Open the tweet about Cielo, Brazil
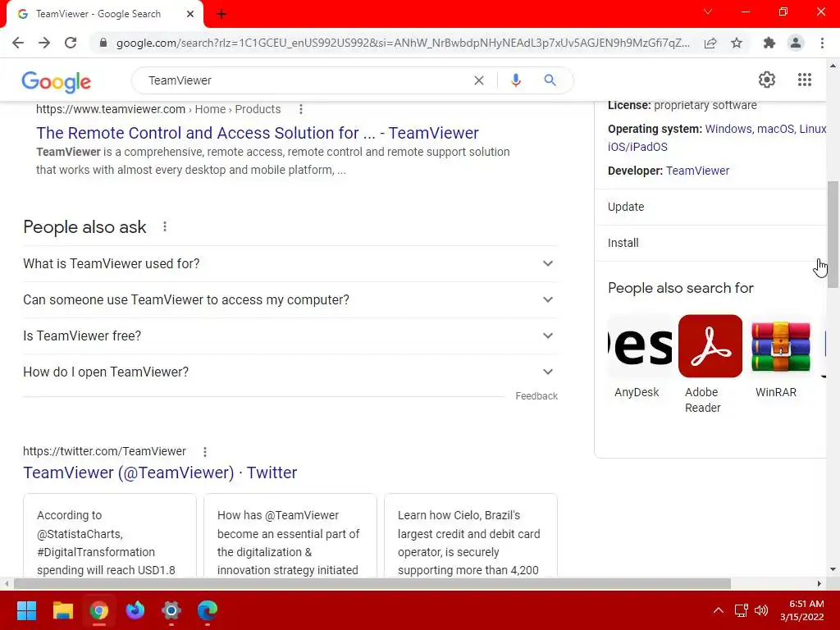Screen dimensions: 840x630 pyautogui.click(x=471, y=536)
